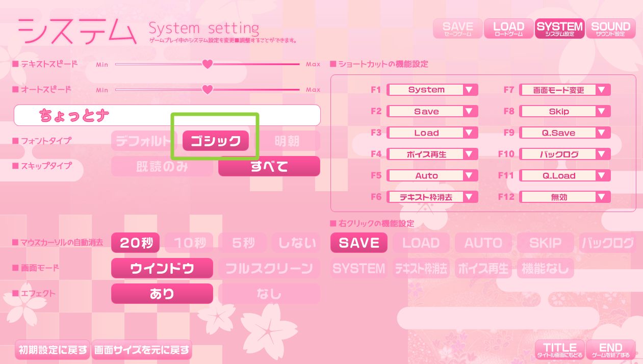Screen dimensions: 643x364
Task: Click the END game button
Action: click(611, 350)
